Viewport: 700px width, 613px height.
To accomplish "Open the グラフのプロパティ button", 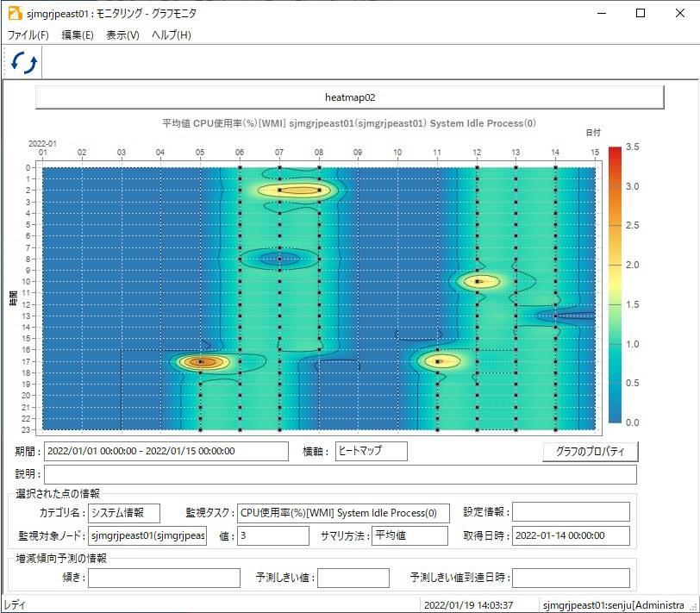I will pos(591,452).
